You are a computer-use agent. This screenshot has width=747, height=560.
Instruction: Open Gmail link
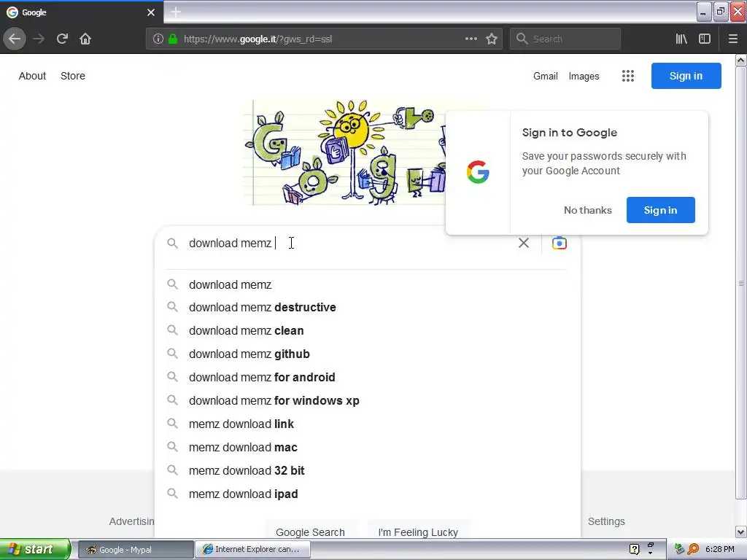click(546, 76)
